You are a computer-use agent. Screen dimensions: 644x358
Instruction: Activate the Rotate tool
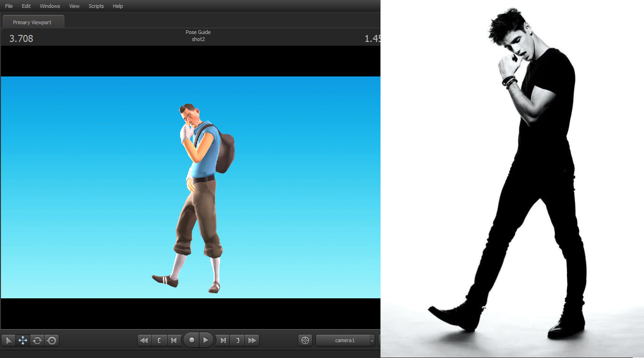(37, 340)
